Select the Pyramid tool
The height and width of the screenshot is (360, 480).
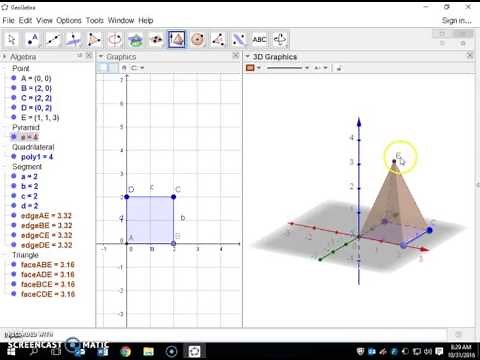177,40
